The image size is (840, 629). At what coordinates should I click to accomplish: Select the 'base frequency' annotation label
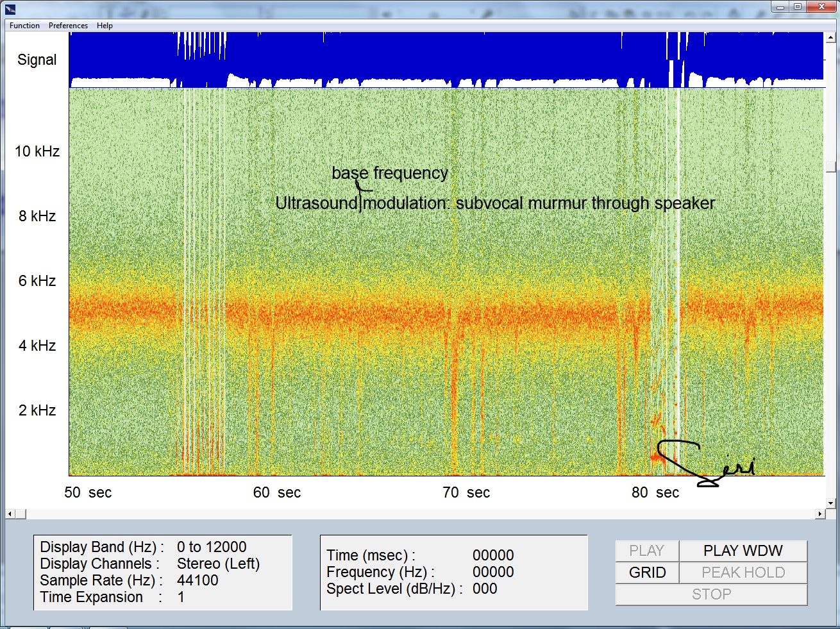point(390,173)
